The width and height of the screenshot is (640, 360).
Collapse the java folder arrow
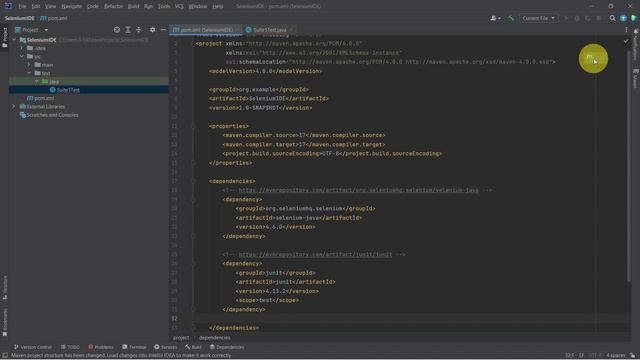[37, 81]
